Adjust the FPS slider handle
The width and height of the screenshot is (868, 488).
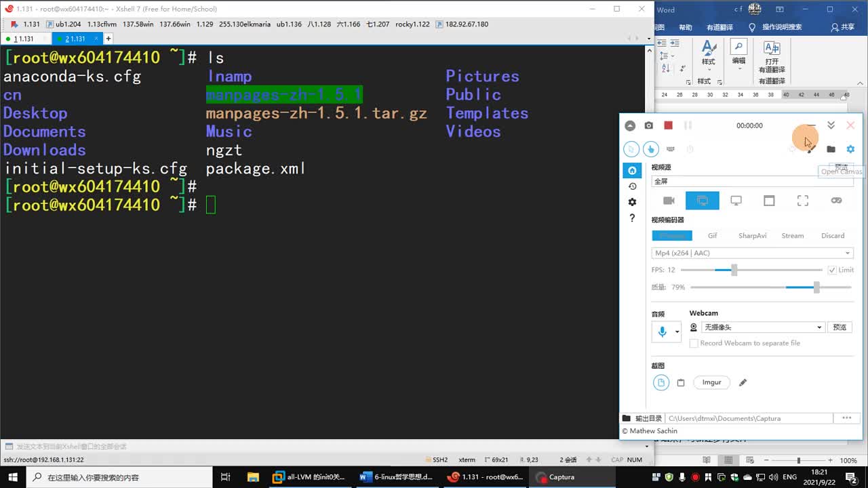[734, 270]
